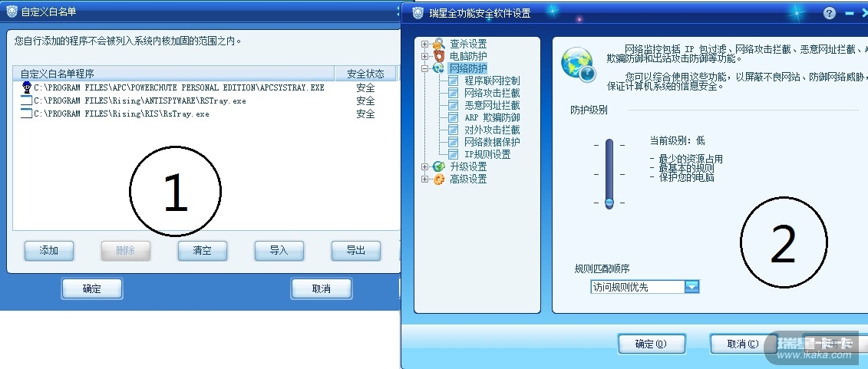Click the icon beside ARP 欺骗防御
This screenshot has width=868, height=369.
coord(454,117)
